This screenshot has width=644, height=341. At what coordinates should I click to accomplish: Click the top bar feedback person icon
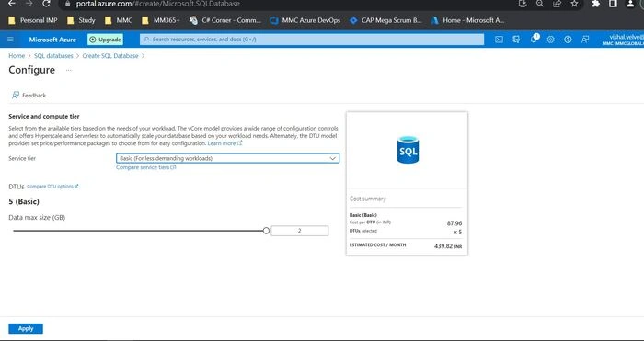585,40
